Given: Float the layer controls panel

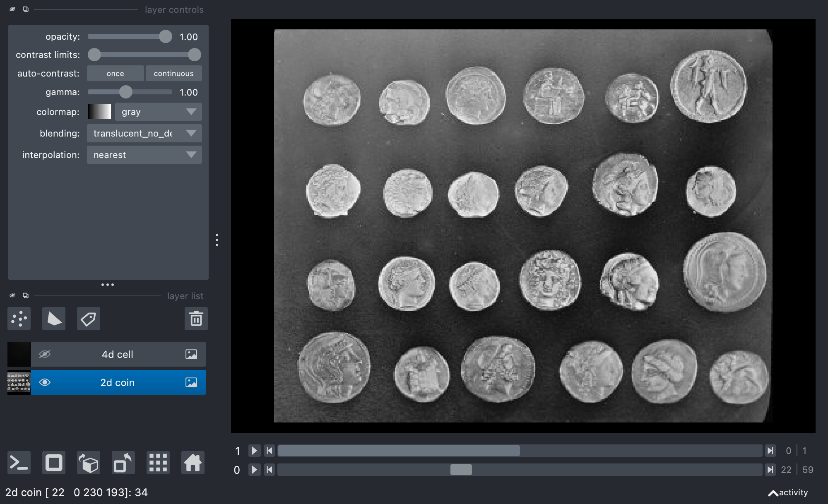Looking at the screenshot, I should click(x=26, y=9).
